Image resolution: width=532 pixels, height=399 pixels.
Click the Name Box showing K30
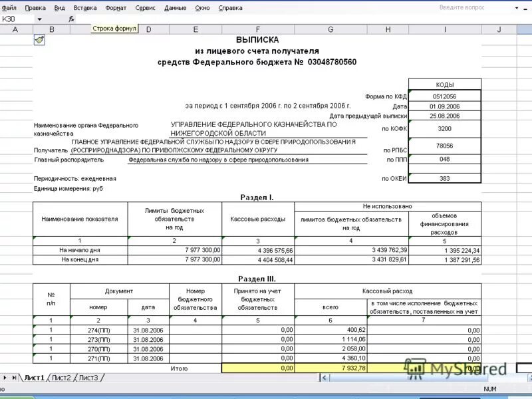(17, 19)
